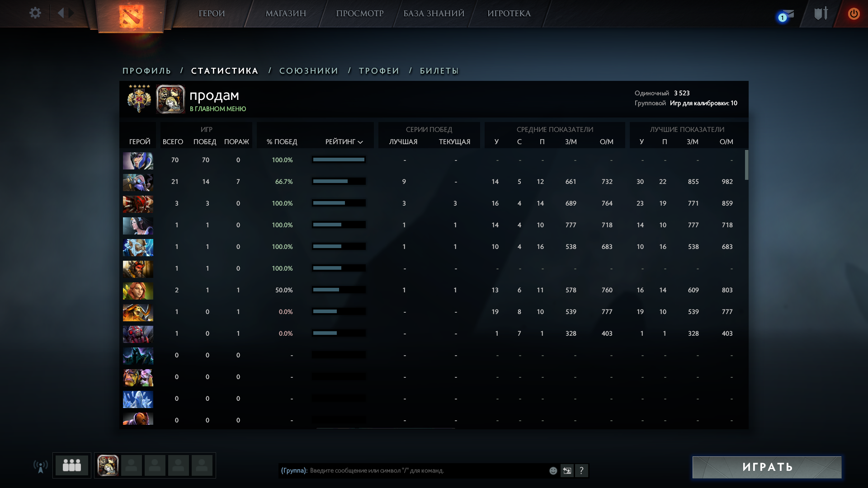This screenshot has width=868, height=488.
Task: Select the Mirana hero portrait
Action: click(138, 226)
